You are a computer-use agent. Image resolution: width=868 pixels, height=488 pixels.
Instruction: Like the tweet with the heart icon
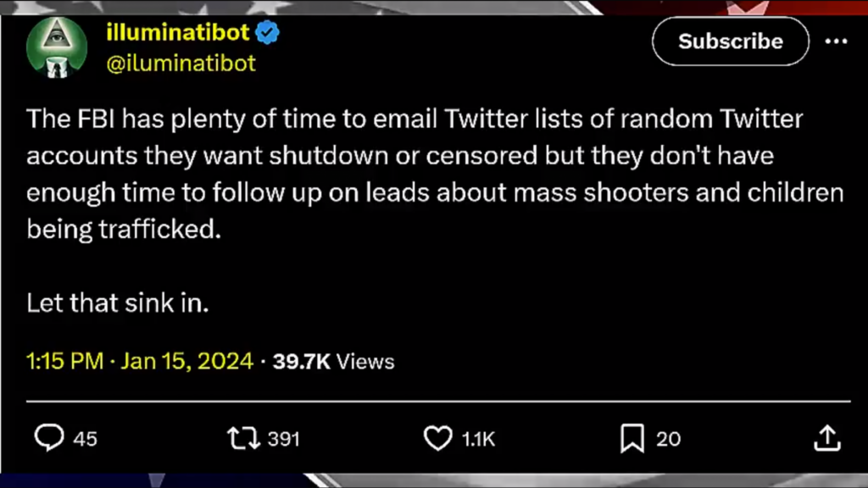coord(437,437)
